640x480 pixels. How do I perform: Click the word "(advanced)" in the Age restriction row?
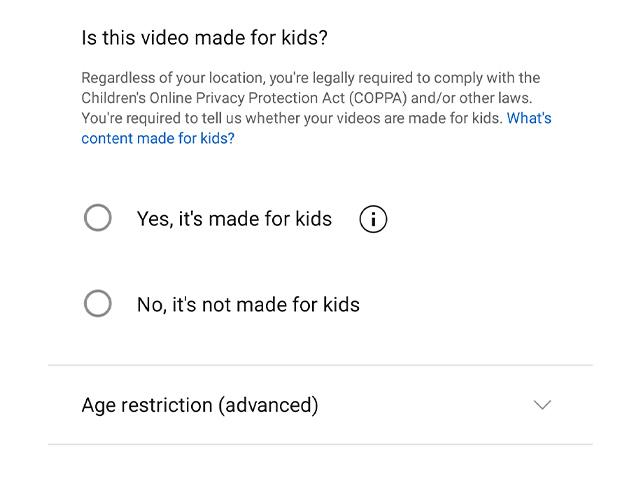pos(268,406)
